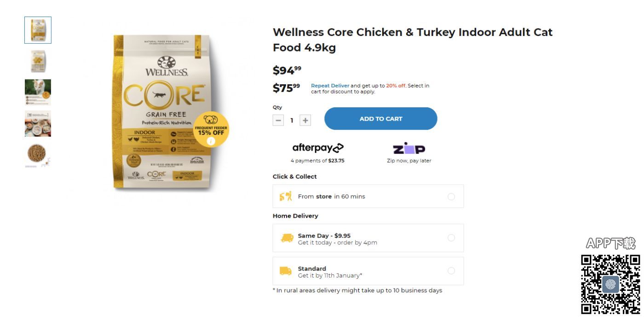The image size is (644, 318).
Task: Open the Repeat Deliver link
Action: coord(330,86)
